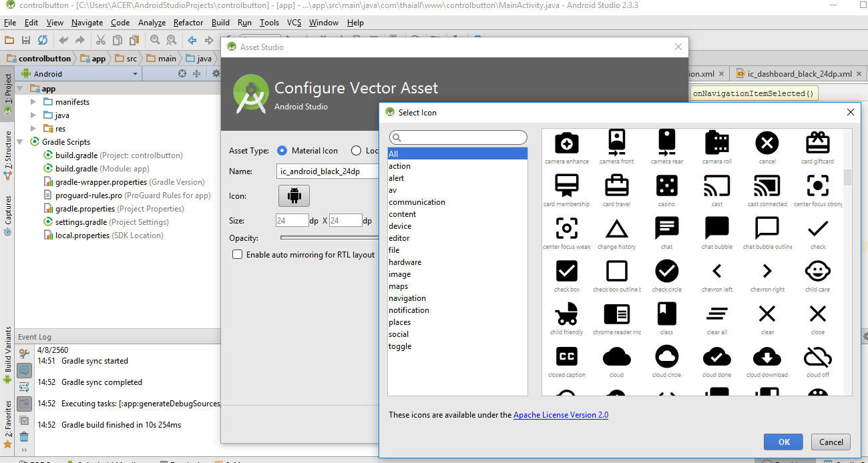The width and height of the screenshot is (868, 463).
Task: Toggle Event Log scroll-to-end button
Action: pos(24,404)
